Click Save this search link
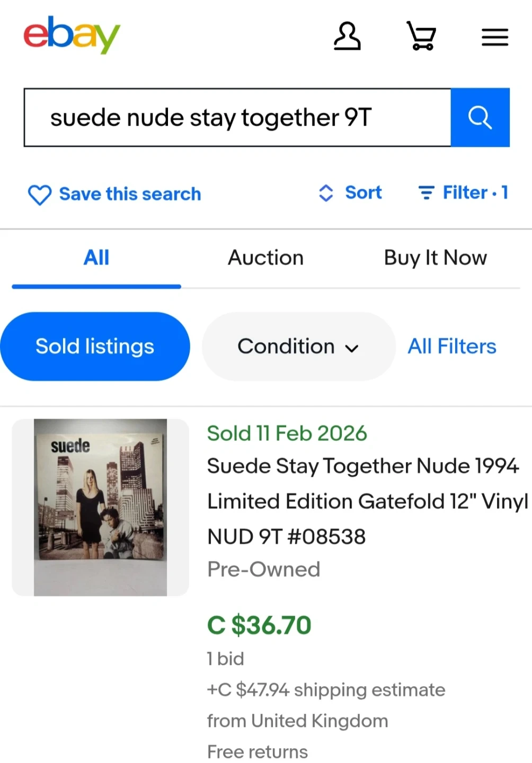The image size is (532, 763). click(x=130, y=194)
